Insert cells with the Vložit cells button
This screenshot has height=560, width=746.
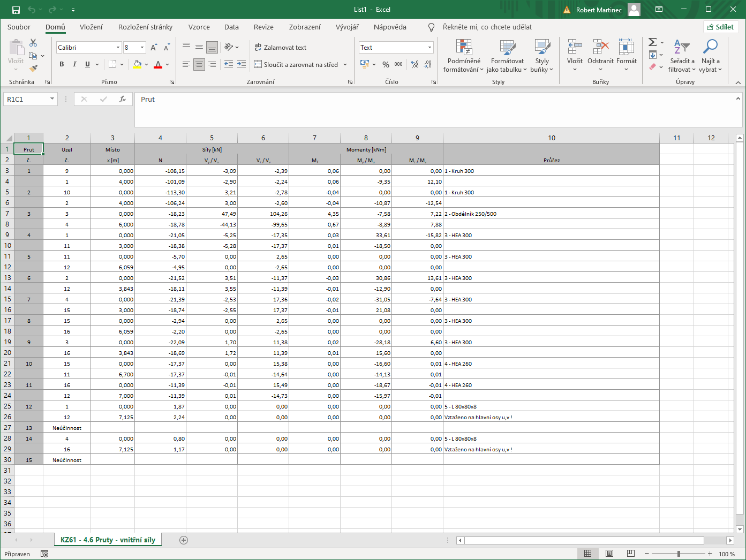(x=575, y=56)
